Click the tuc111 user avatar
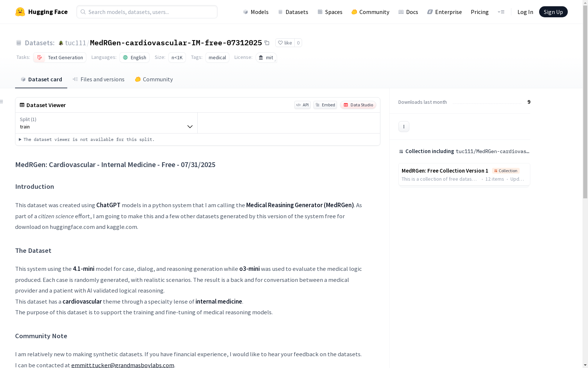The image size is (588, 368). click(x=61, y=43)
